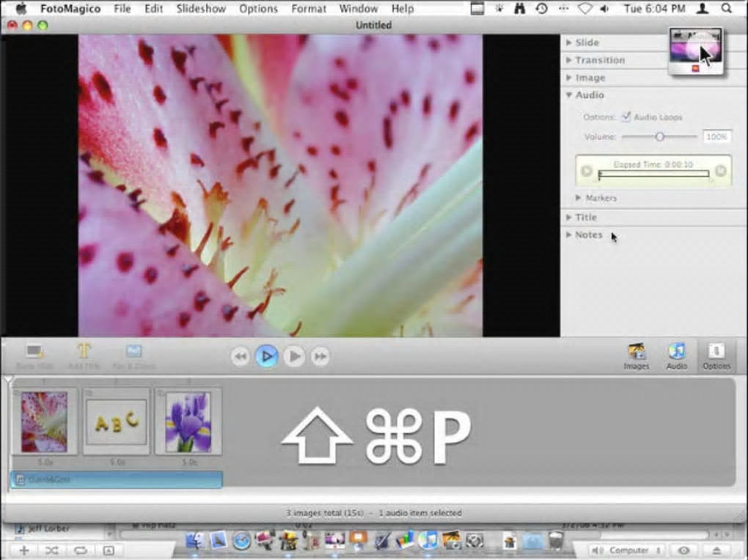Click the Blank Slide toolbar icon
Image resolution: width=748 pixels, height=560 pixels.
pyautogui.click(x=34, y=355)
